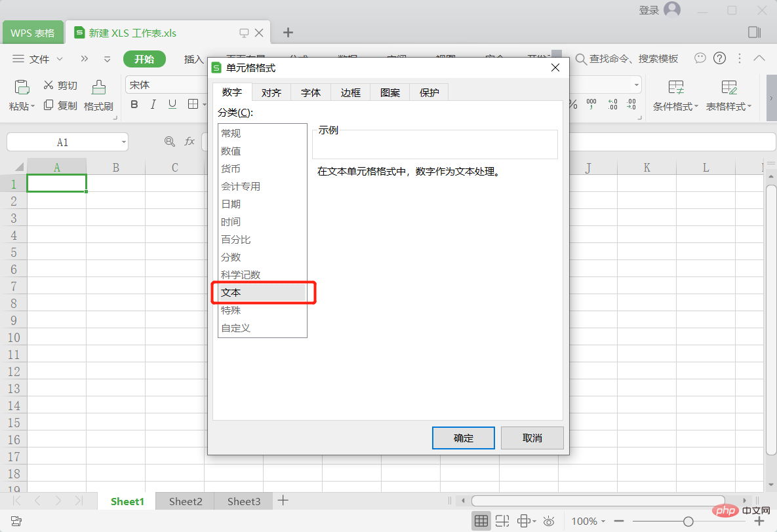Switch to Sheet2

click(x=186, y=501)
